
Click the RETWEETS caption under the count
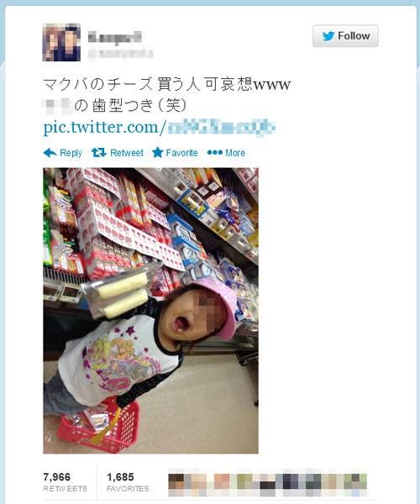coord(66,489)
